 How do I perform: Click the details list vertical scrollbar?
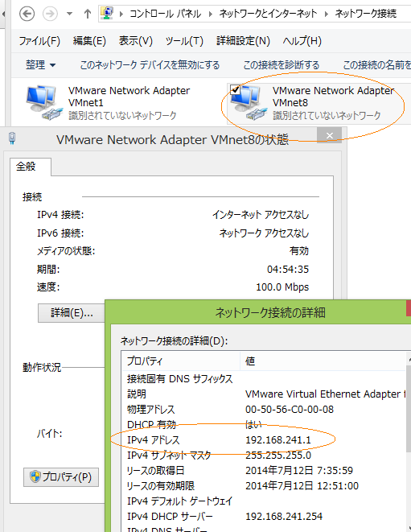pos(409,441)
